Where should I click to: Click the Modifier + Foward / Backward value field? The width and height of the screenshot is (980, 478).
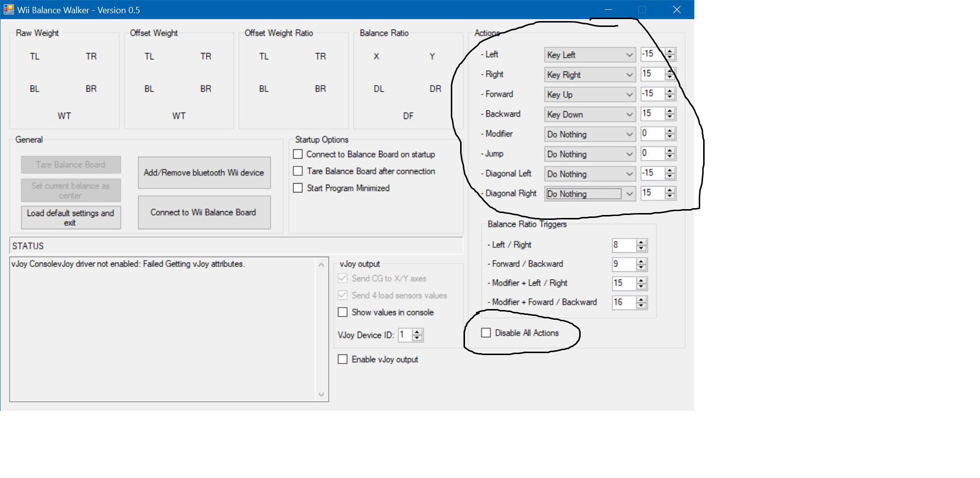(624, 302)
